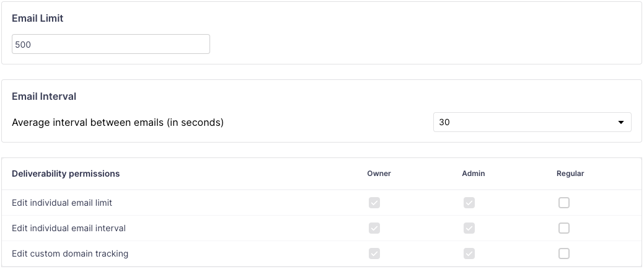The height and width of the screenshot is (269, 644).
Task: Click the Email Limit section title
Action: click(x=38, y=19)
